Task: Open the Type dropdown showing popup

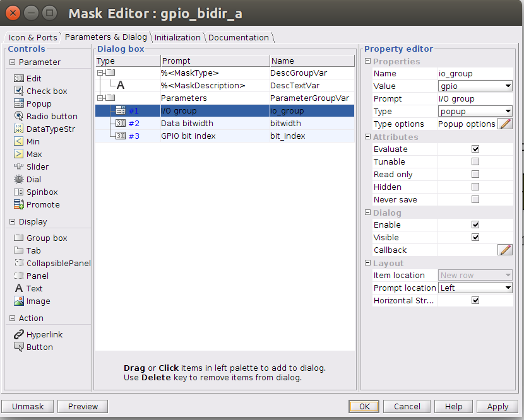Action: click(x=475, y=111)
